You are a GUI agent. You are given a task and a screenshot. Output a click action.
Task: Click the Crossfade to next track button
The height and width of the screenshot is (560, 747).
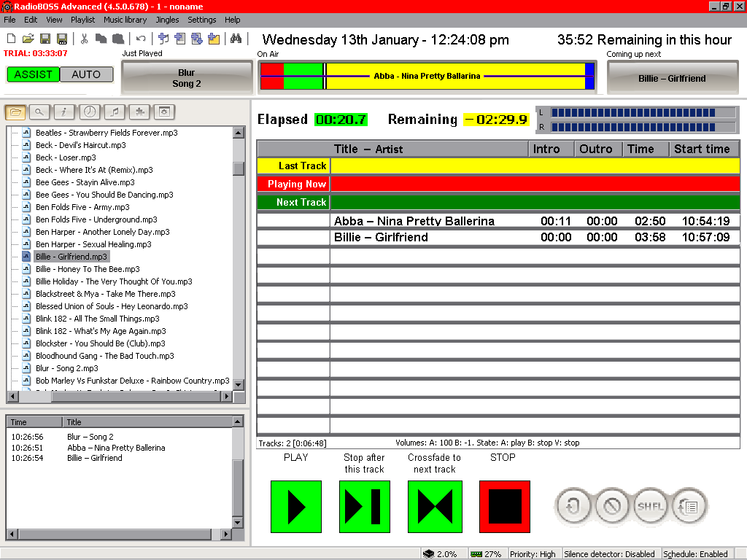435,506
